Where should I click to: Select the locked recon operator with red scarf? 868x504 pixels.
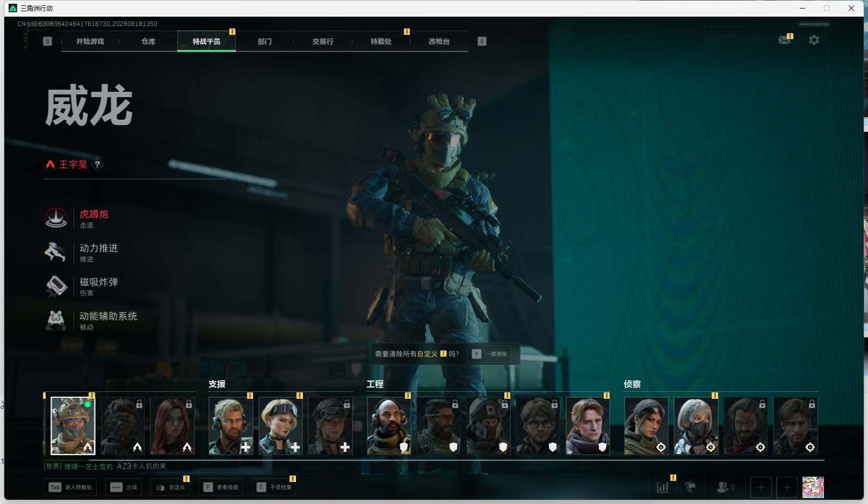(746, 426)
